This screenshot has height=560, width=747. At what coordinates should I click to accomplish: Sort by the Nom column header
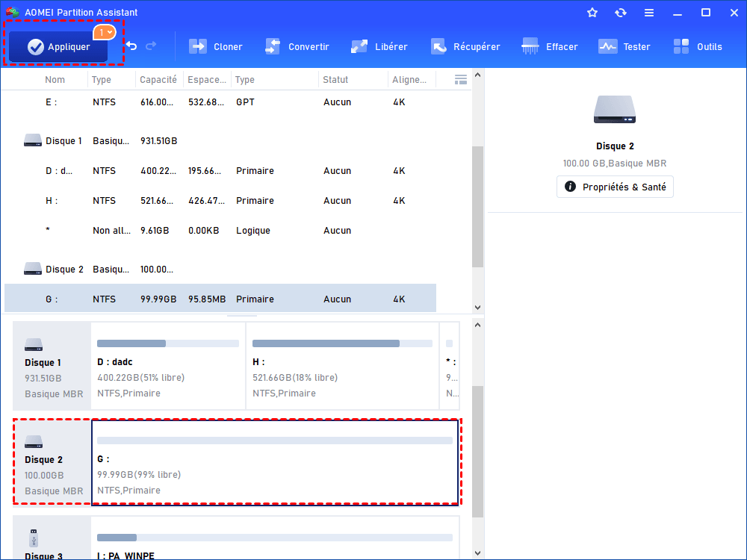55,80
